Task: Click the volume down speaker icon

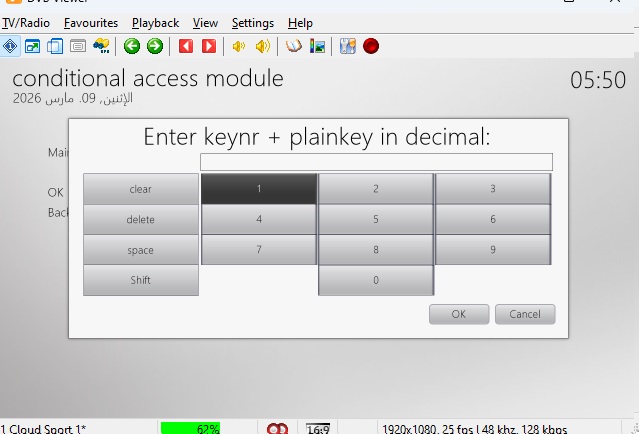Action: [x=239, y=45]
